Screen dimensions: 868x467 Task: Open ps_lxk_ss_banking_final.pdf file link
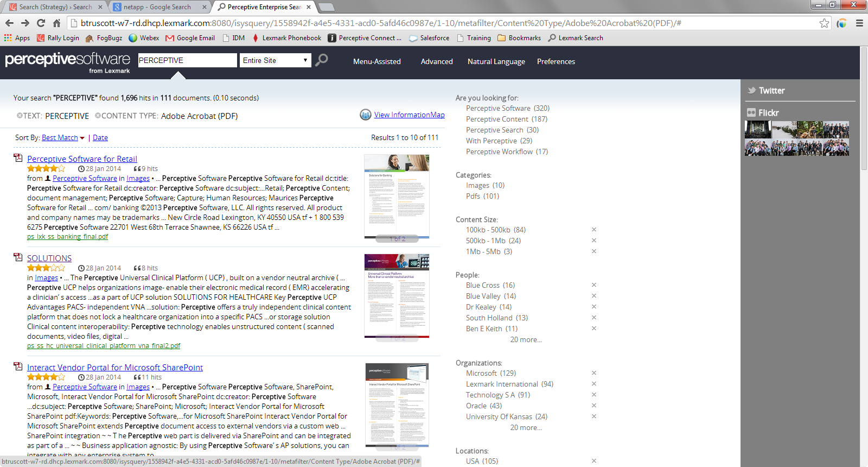pos(67,236)
